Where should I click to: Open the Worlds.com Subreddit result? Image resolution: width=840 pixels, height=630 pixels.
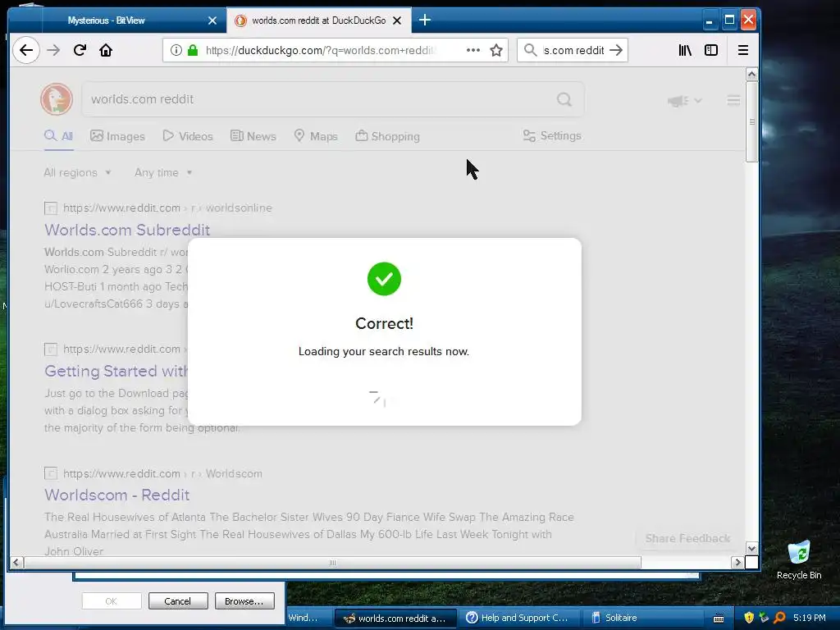point(127,230)
